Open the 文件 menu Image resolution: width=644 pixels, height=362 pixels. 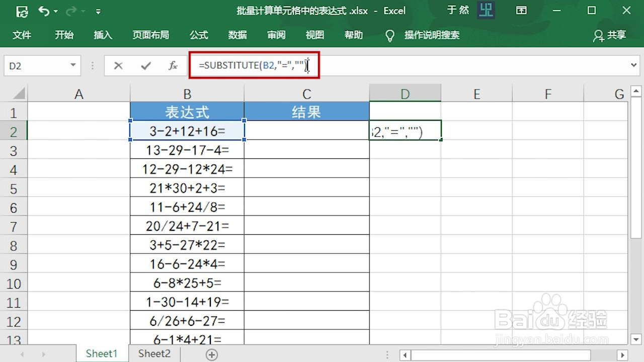coord(22,35)
